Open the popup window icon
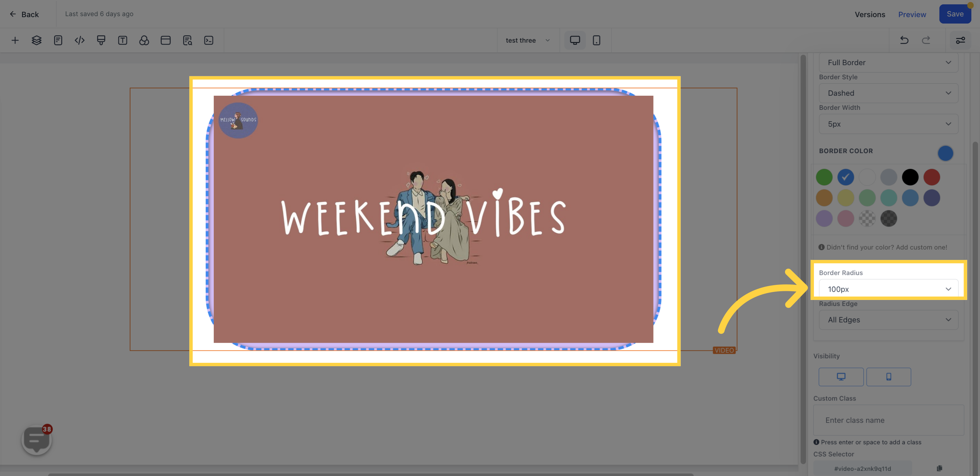 pyautogui.click(x=165, y=40)
